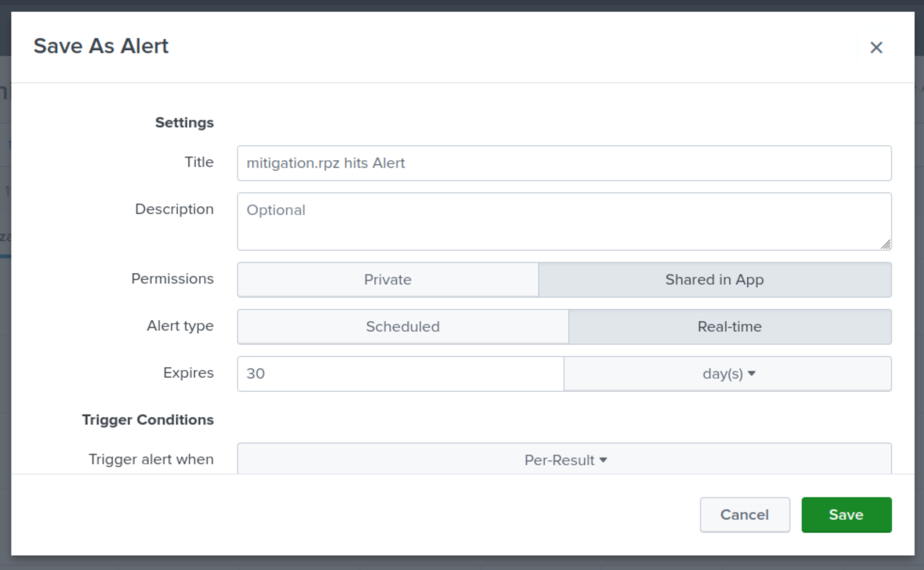Click the Expires label
Screen dimensions: 924x570
(188, 373)
